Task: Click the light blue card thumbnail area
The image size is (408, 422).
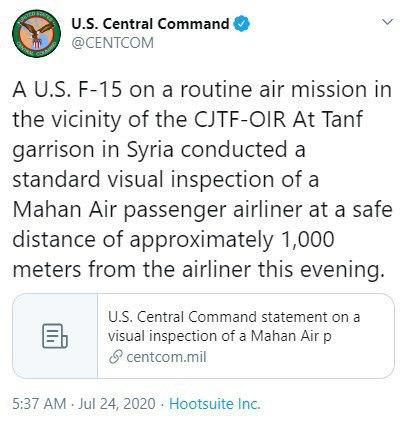Action: [55, 336]
